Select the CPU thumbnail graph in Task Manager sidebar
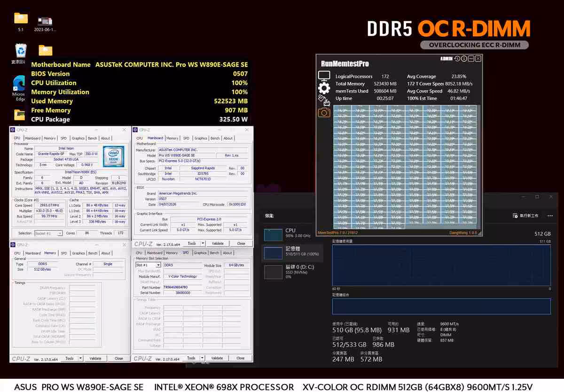This screenshot has height=392, width=564. [273, 235]
